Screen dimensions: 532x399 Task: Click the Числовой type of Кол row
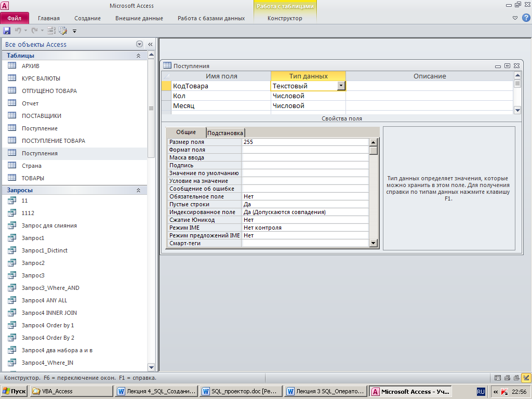click(x=308, y=96)
